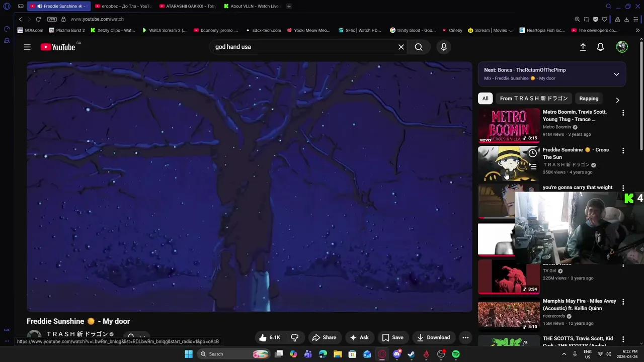Open the TV Girl video thumbnail

(x=509, y=277)
